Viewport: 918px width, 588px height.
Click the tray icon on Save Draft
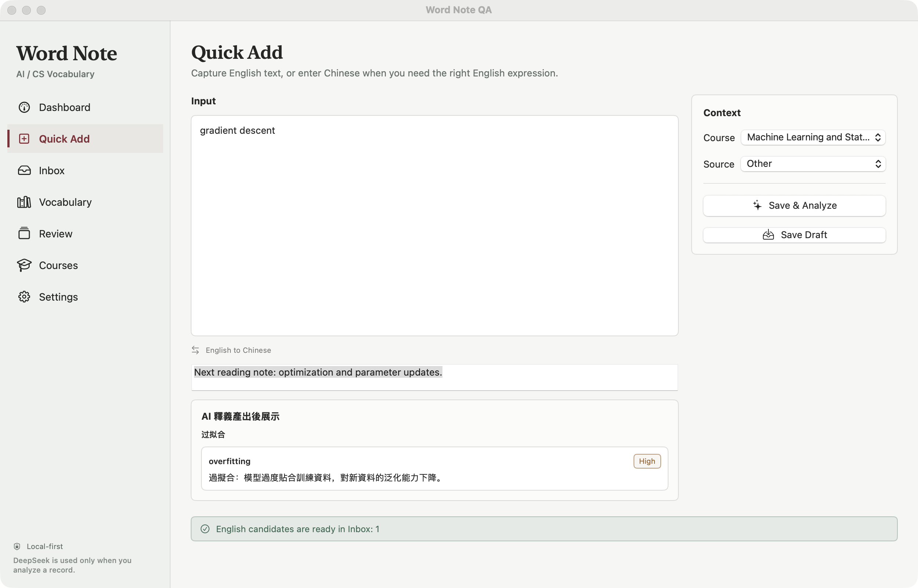pyautogui.click(x=768, y=235)
